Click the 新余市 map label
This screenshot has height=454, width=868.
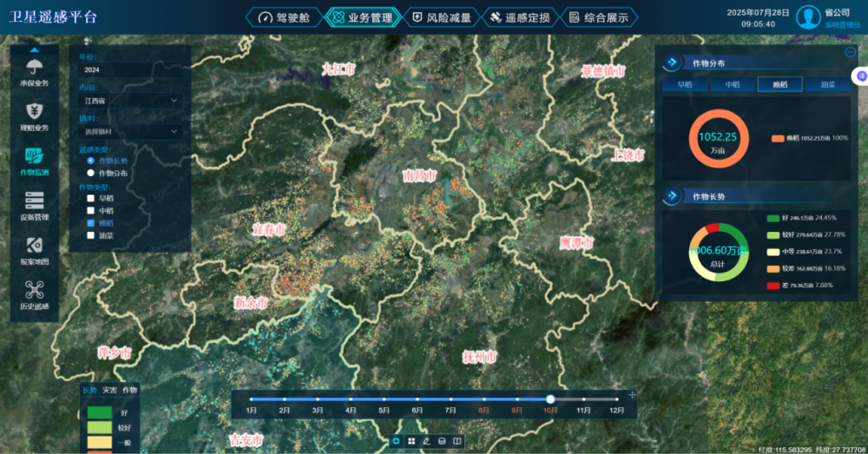tap(251, 303)
